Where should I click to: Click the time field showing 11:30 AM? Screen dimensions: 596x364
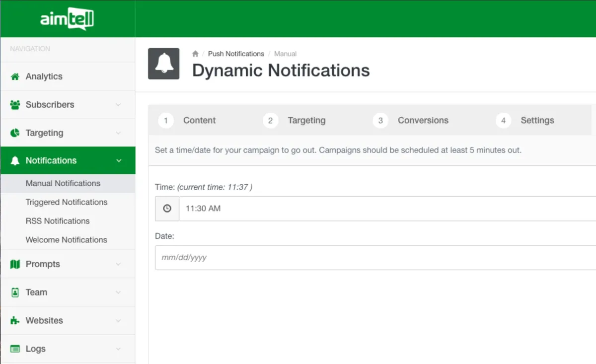coord(387,209)
